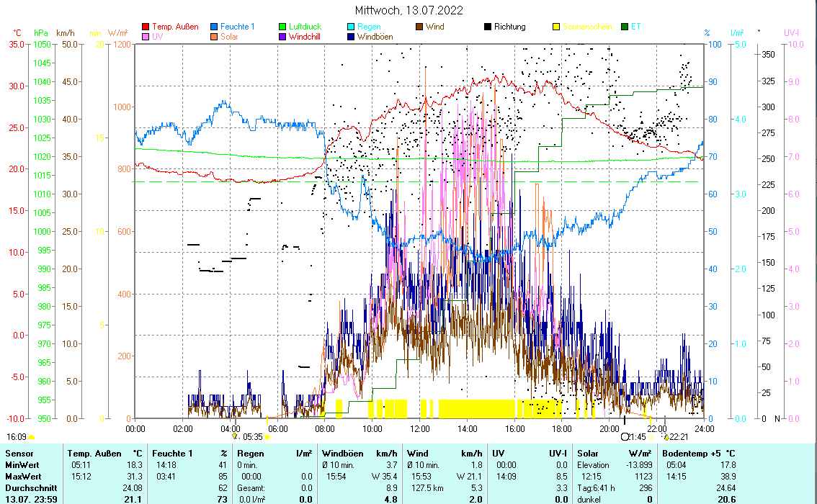Click the dark green ET legend square

pos(624,27)
